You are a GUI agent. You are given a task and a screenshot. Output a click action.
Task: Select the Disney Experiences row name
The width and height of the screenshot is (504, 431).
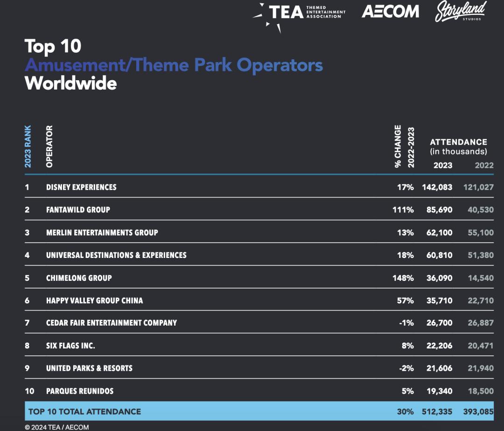(81, 187)
